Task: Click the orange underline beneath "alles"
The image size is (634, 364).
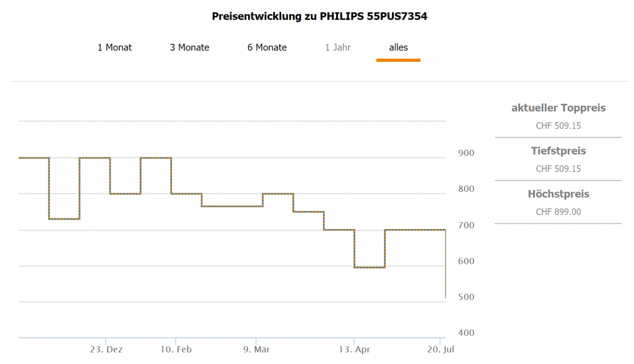Action: (x=398, y=60)
